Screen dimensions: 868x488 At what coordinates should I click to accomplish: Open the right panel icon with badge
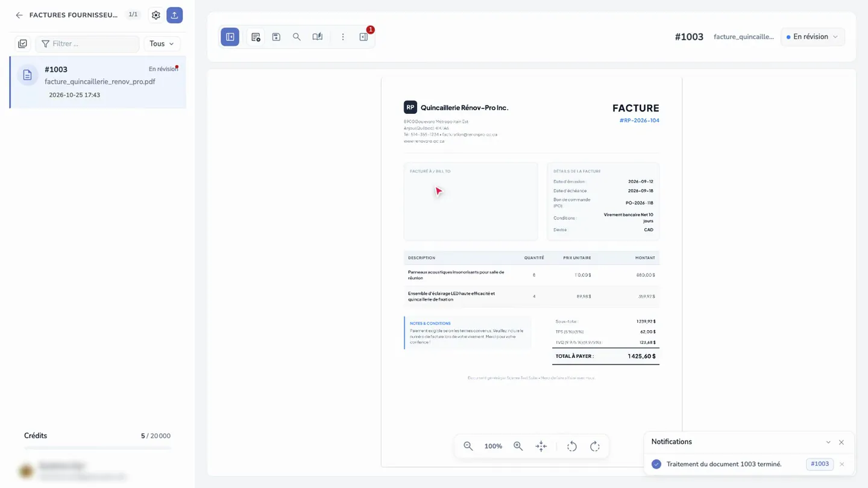363,37
